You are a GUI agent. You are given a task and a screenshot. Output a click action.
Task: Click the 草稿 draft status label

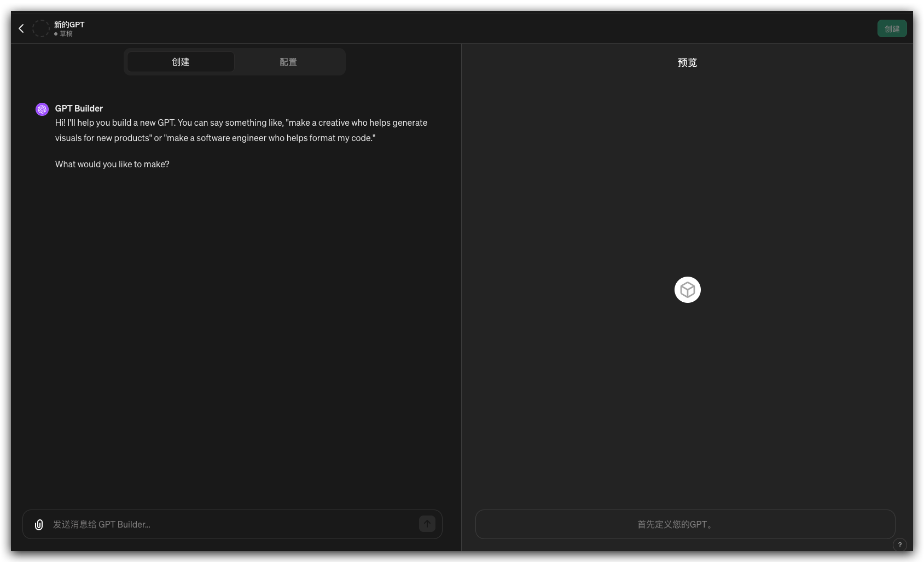point(66,34)
